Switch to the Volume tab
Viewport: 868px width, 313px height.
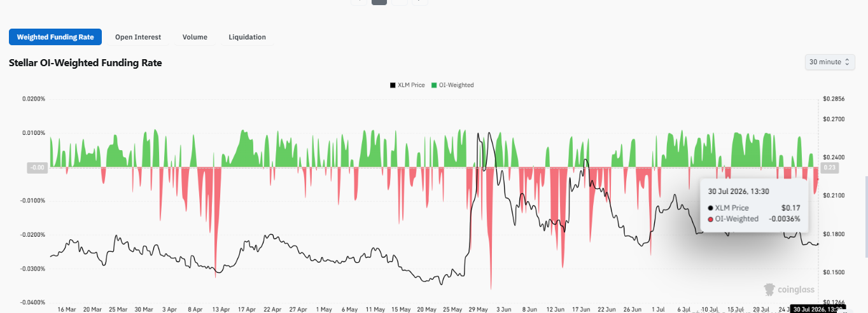click(x=195, y=37)
